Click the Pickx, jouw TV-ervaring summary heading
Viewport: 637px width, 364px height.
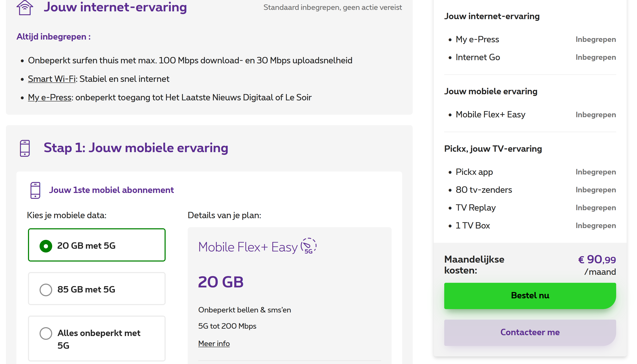click(x=493, y=149)
